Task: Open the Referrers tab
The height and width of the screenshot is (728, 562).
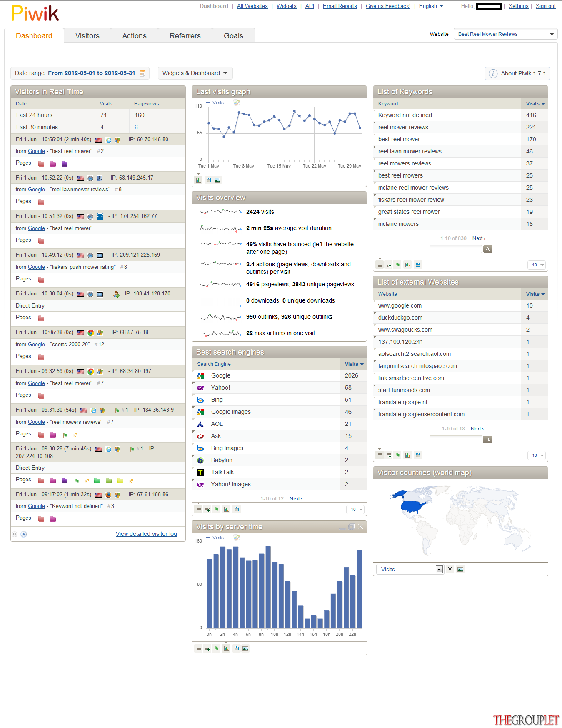Action: tap(185, 36)
